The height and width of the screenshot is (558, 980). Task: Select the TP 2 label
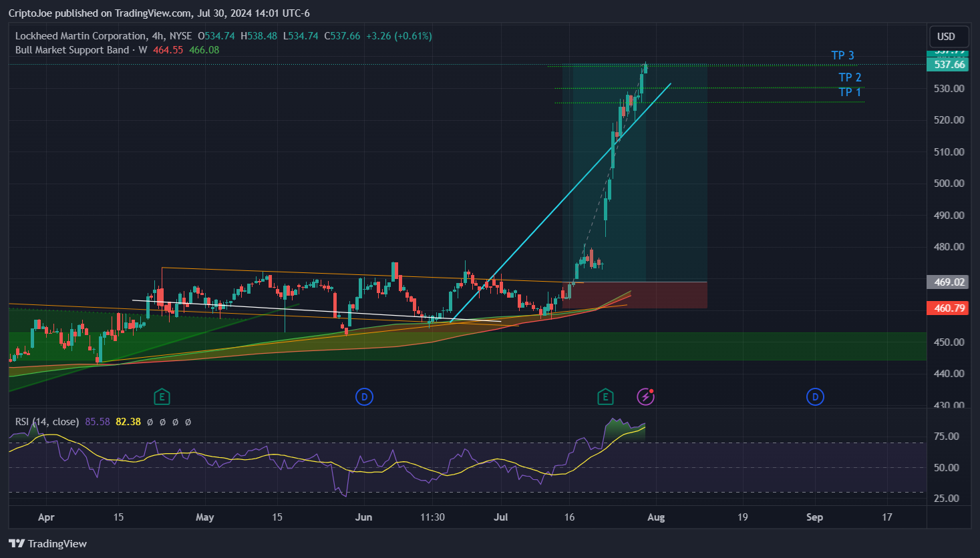[850, 77]
